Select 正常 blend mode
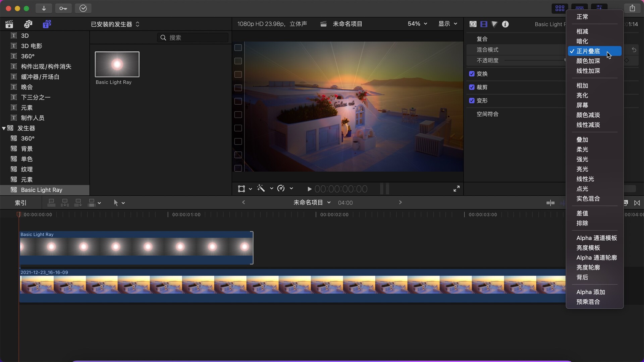The width and height of the screenshot is (644, 362). click(x=594, y=17)
